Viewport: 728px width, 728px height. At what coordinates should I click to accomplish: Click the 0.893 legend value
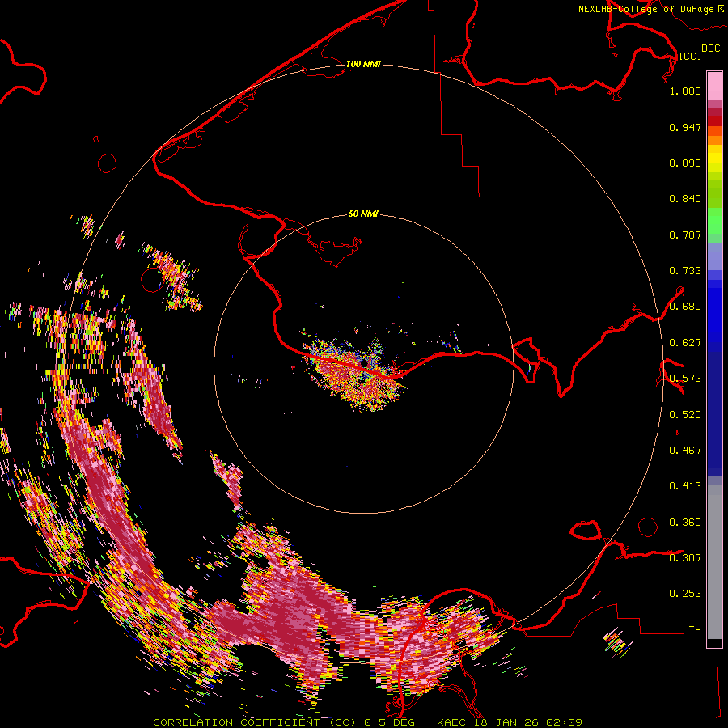685,163
